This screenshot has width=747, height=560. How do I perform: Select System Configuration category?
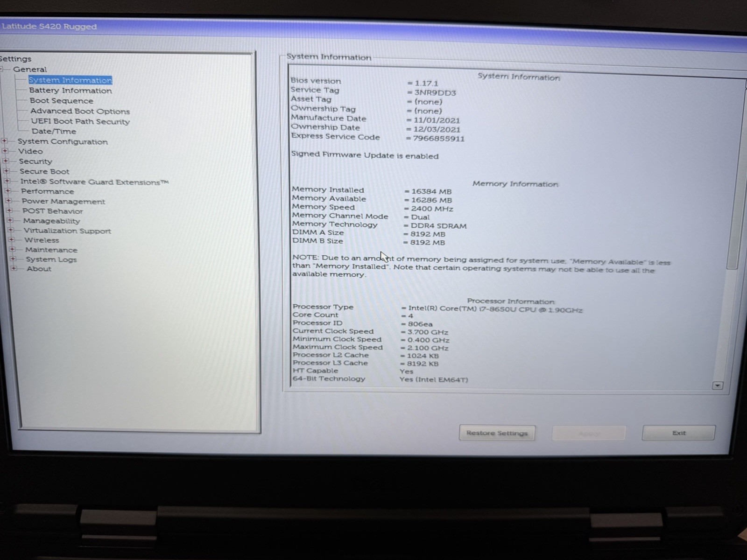[x=63, y=142]
